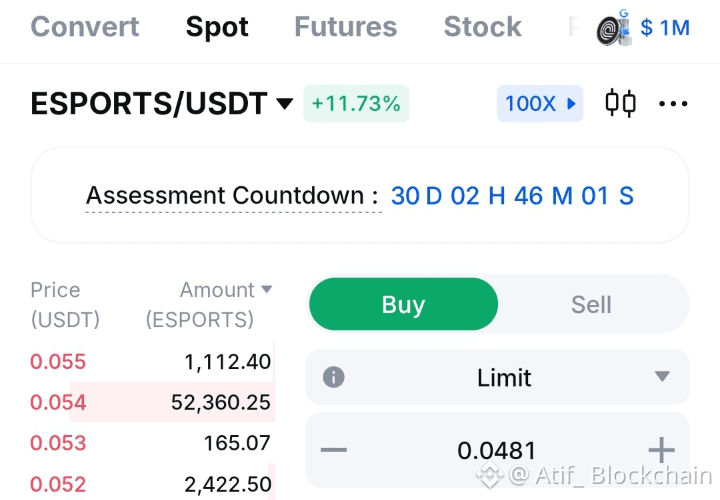Increase price with the plus icon
The height and width of the screenshot is (500, 720).
tap(661, 449)
